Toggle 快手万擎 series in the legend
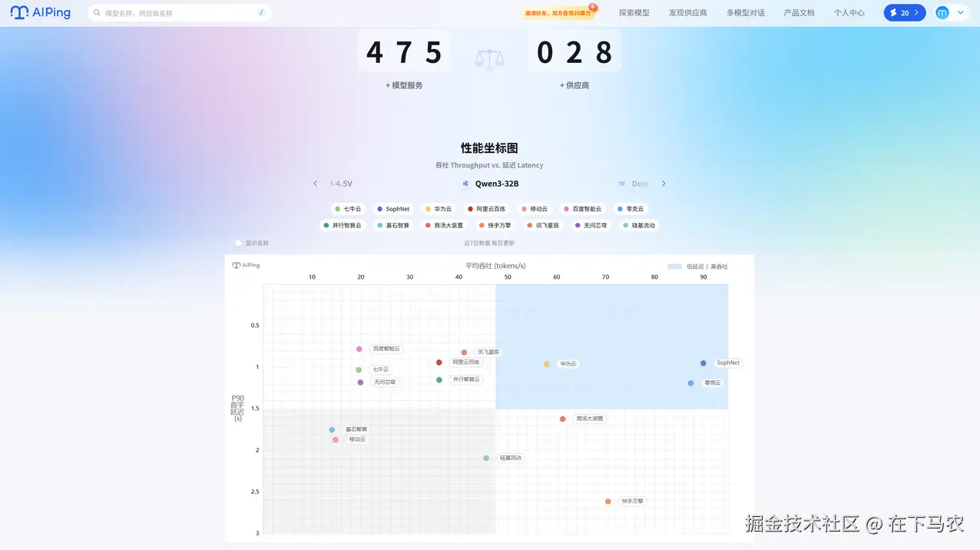Screen dimensions: 980x550 [495, 226]
